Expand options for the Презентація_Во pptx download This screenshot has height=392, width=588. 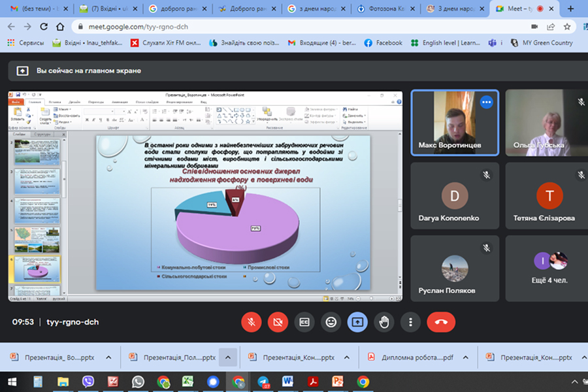pyautogui.click(x=108, y=357)
